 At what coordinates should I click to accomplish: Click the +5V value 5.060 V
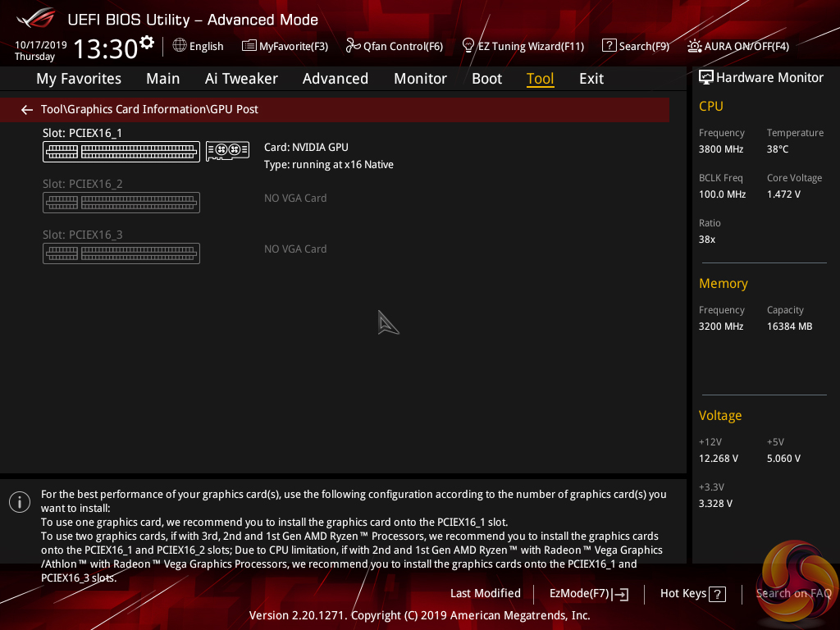[783, 459]
